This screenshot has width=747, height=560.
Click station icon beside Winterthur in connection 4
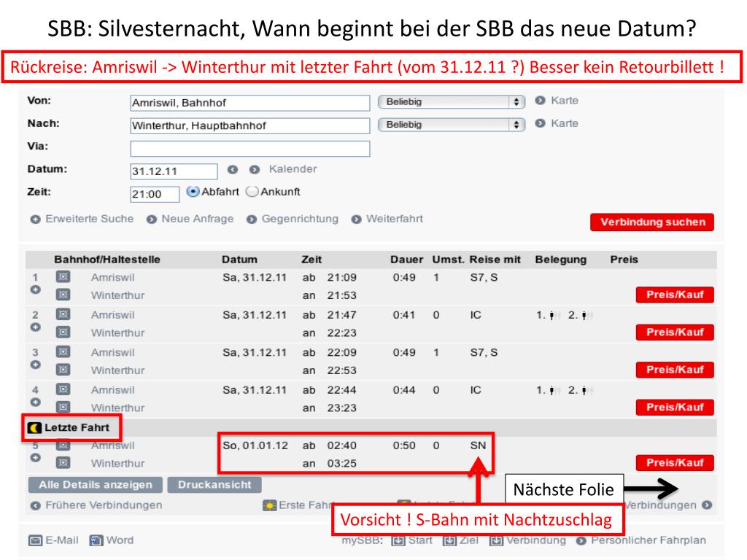pos(63,408)
